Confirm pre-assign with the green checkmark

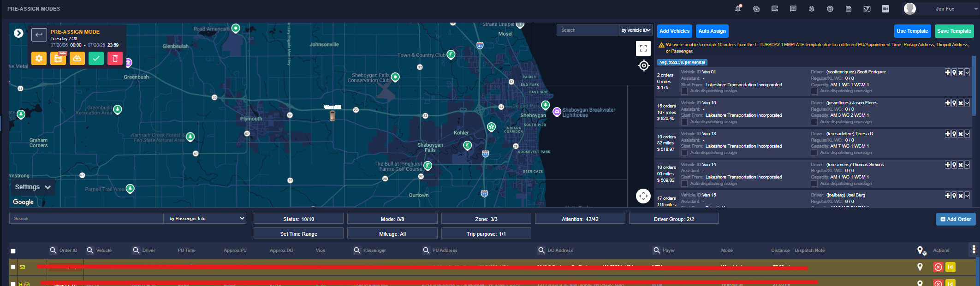(x=96, y=59)
